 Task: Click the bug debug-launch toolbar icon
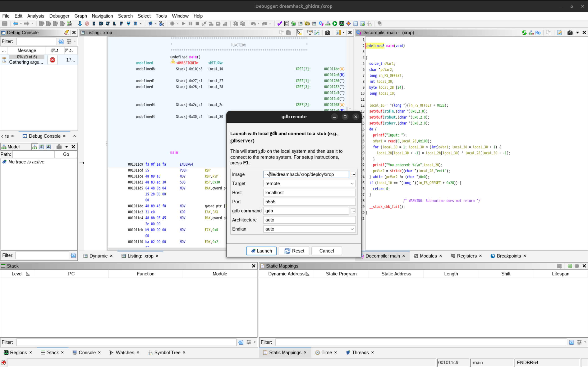pyautogui.click(x=150, y=24)
